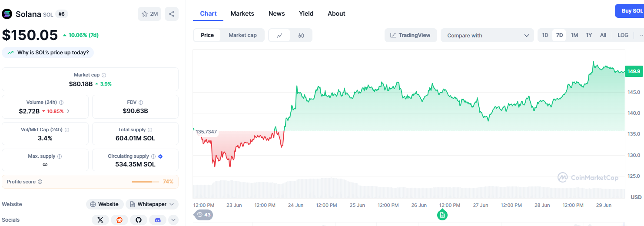Click Profile score info icon

(x=40, y=182)
